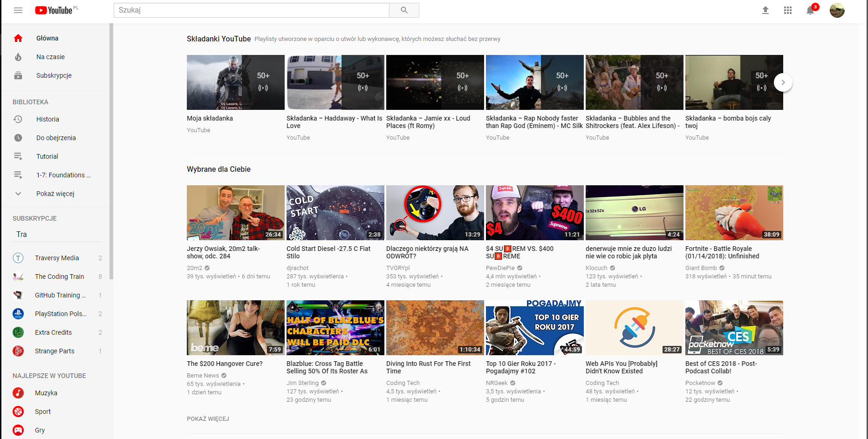868x439 pixels.
Task: Select Subskrypcje in sidebar menu
Action: pos(55,75)
